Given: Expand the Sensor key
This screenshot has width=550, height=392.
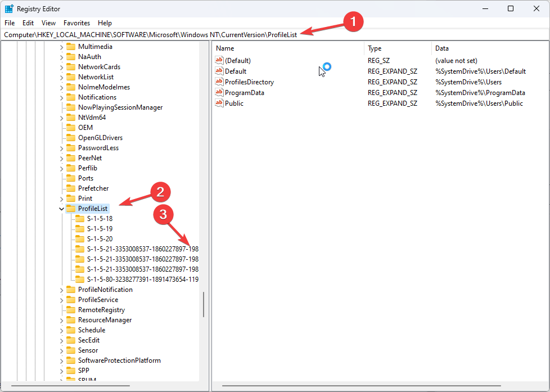Looking at the screenshot, I should pyautogui.click(x=62, y=350).
